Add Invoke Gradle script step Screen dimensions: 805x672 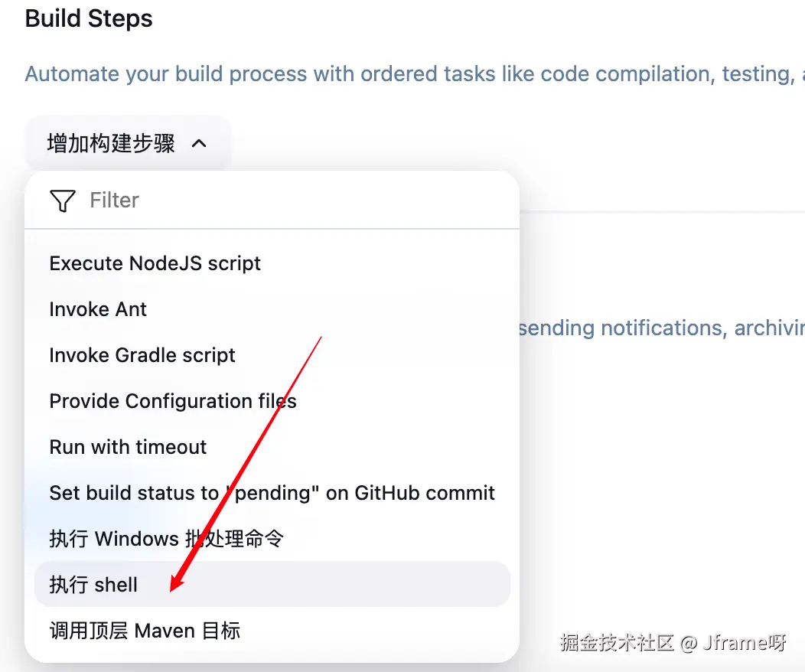click(x=142, y=355)
